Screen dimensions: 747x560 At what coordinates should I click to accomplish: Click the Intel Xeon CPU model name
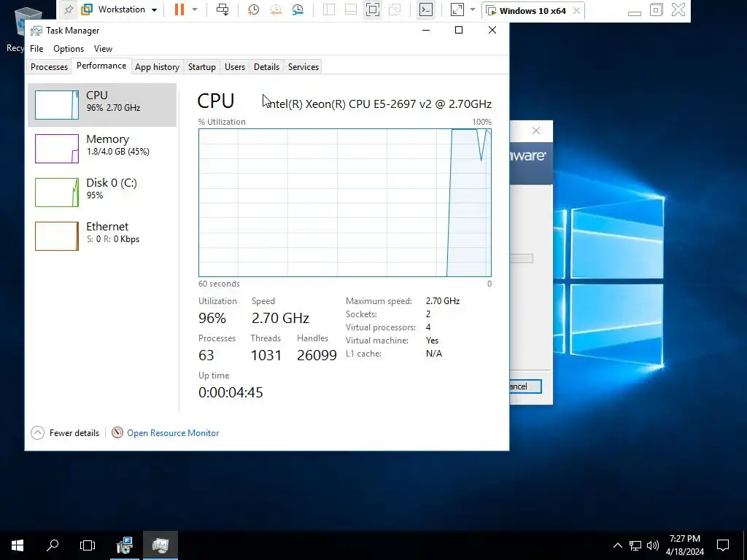pos(379,104)
